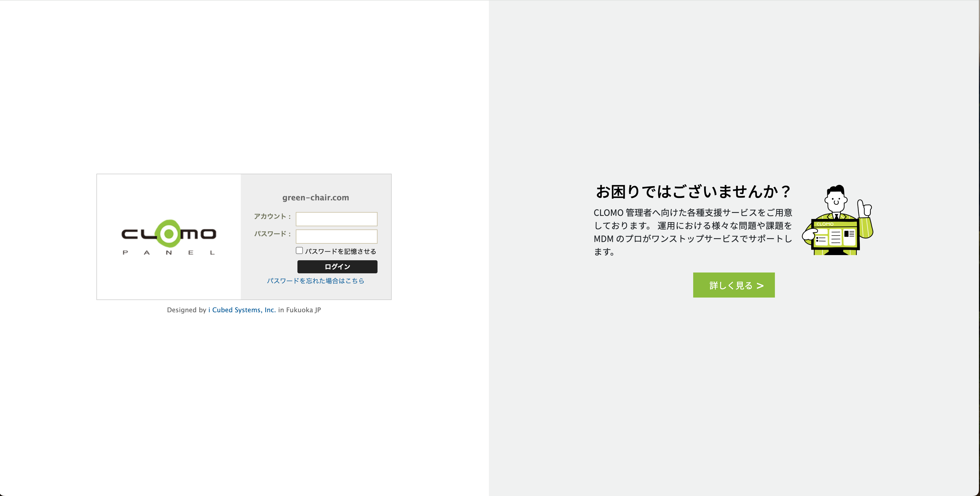Click the CLOMO 管理者へ向けた support description text
Viewport: 980px width, 496px height.
tap(693, 232)
